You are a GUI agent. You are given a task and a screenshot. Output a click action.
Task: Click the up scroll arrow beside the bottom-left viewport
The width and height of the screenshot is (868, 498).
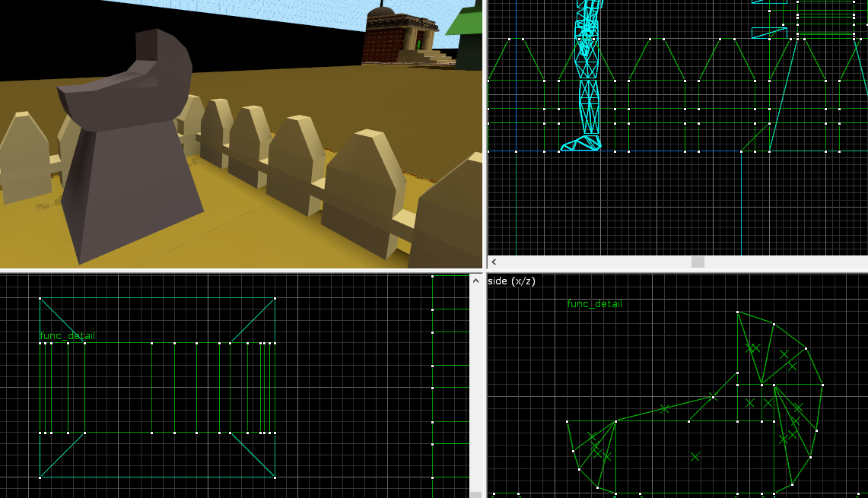[x=476, y=279]
